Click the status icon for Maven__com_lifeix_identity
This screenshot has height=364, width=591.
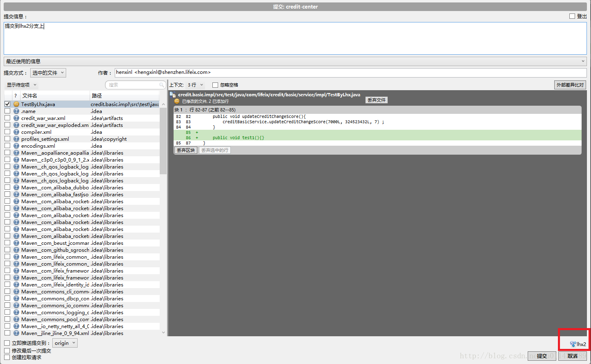(16, 284)
